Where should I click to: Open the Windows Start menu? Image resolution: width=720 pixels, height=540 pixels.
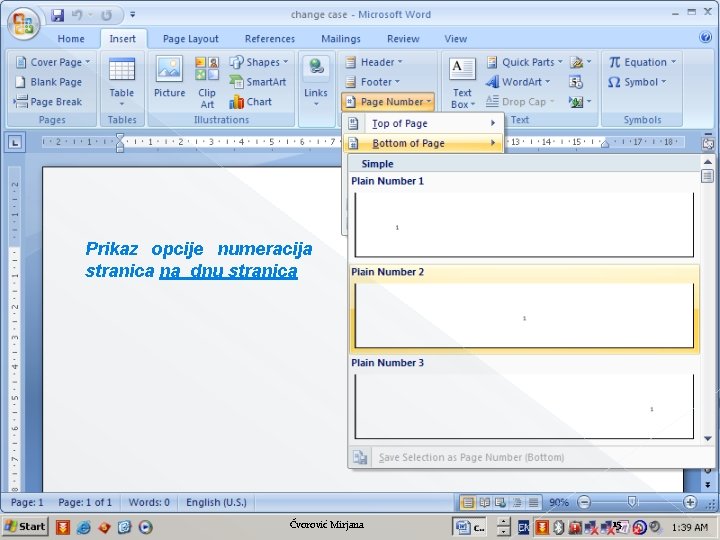tap(25, 526)
